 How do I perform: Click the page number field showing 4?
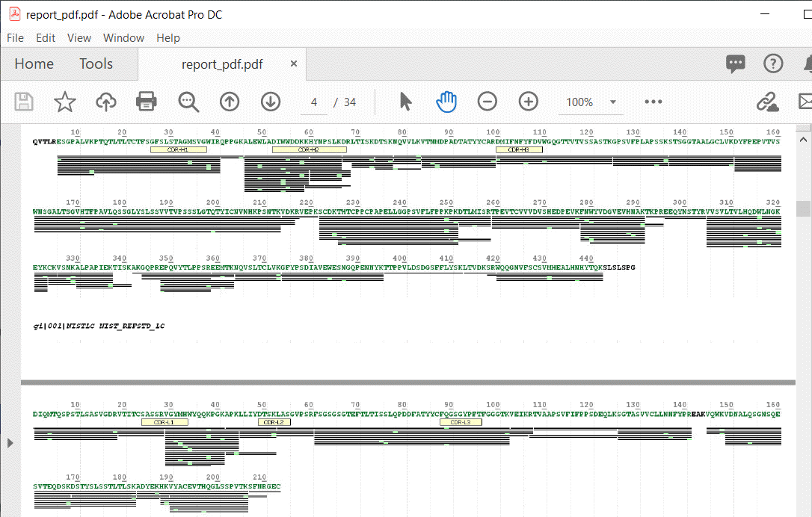(314, 102)
